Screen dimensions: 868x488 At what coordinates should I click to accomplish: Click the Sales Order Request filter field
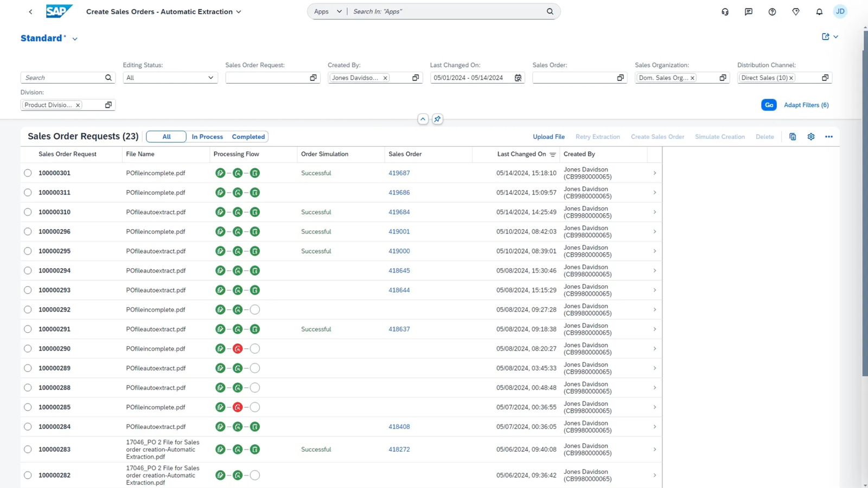click(266, 78)
